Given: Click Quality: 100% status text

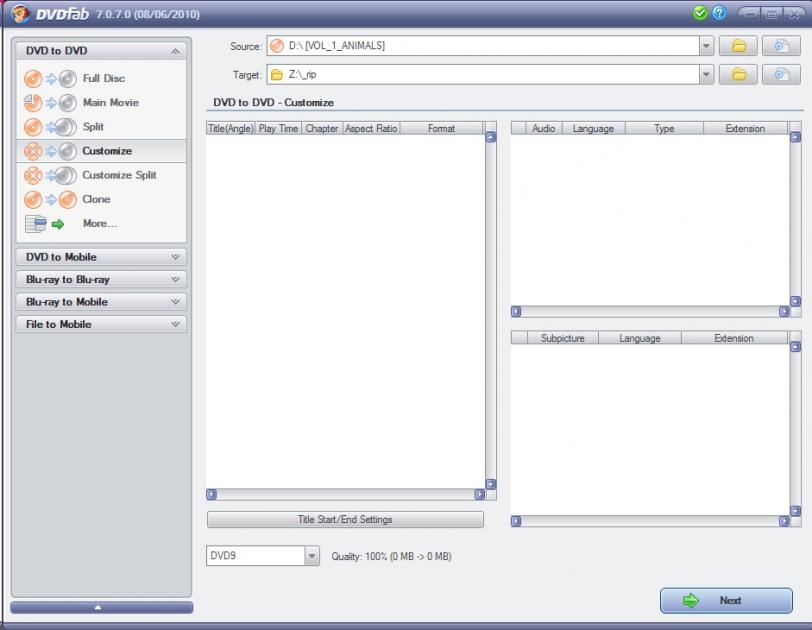Looking at the screenshot, I should pos(392,556).
